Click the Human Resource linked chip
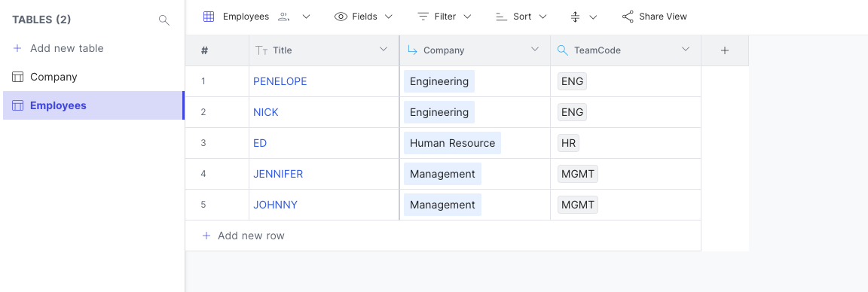The height and width of the screenshot is (292, 868). tap(452, 143)
